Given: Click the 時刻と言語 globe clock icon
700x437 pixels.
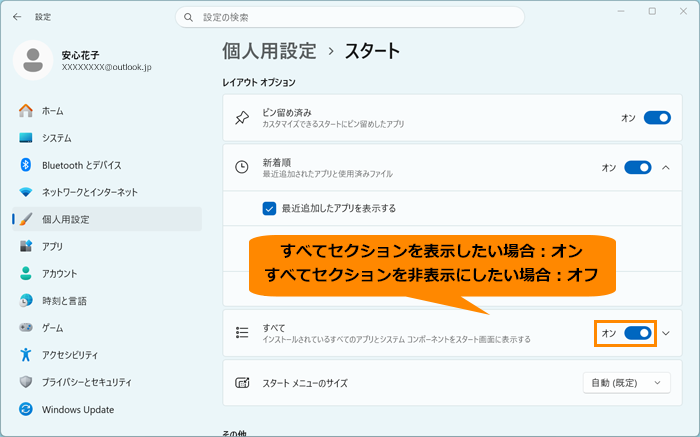Looking at the screenshot, I should coord(26,301).
